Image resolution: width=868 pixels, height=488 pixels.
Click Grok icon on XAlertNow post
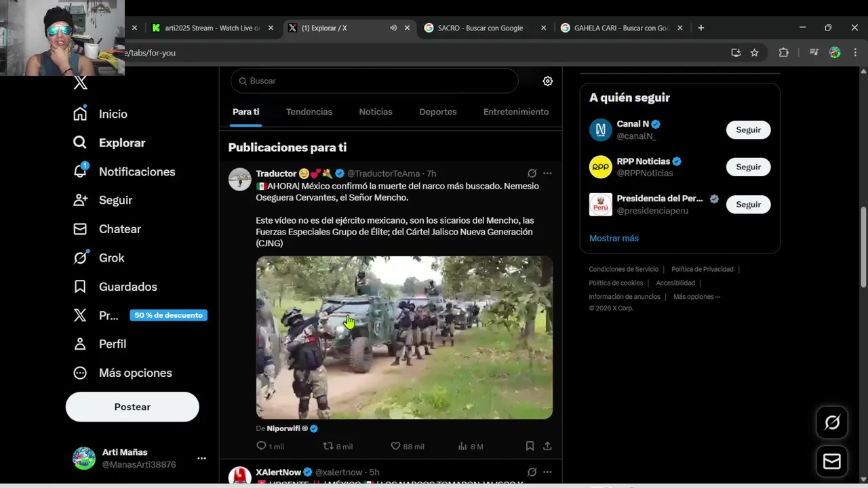532,472
